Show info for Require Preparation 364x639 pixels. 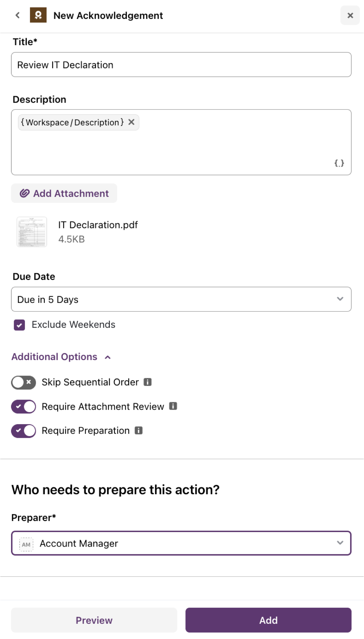(x=138, y=430)
